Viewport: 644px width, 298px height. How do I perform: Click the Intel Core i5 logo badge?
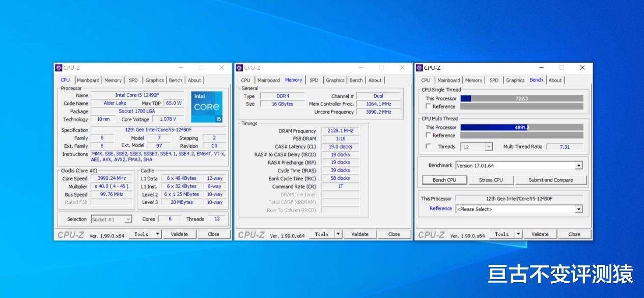[x=207, y=107]
